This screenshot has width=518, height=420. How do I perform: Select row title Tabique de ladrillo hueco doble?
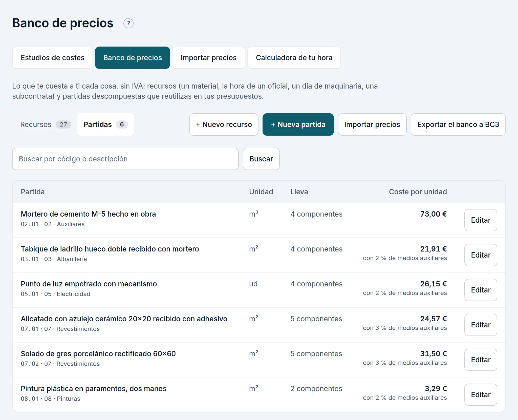pyautogui.click(x=110, y=249)
